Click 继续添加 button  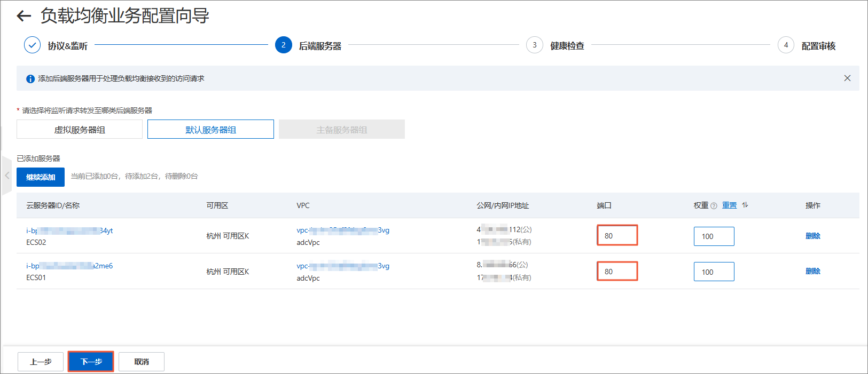(x=41, y=177)
